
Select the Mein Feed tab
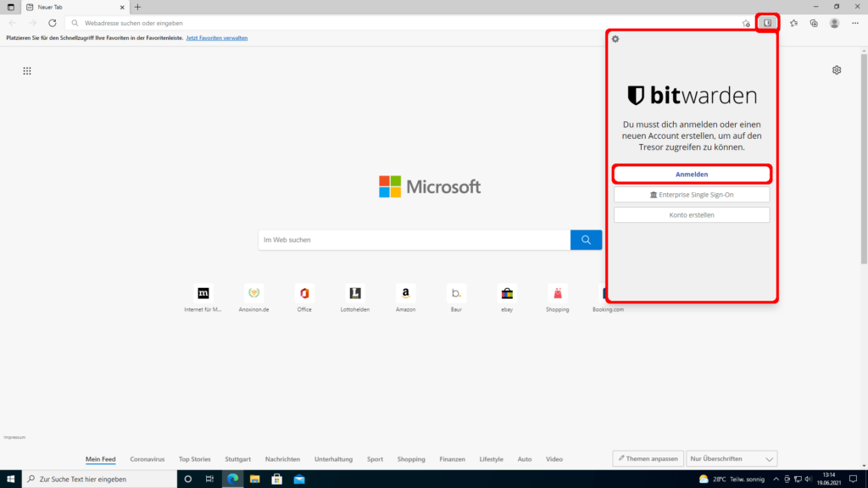100,459
